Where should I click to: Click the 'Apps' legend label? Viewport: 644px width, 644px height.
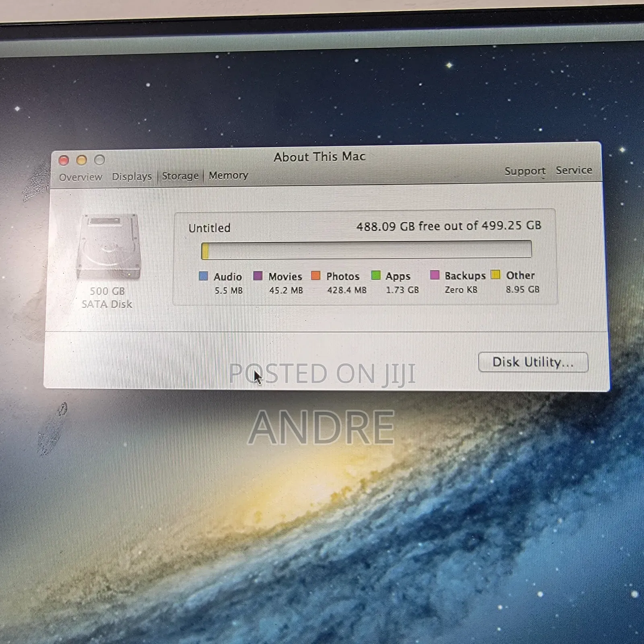tap(398, 277)
